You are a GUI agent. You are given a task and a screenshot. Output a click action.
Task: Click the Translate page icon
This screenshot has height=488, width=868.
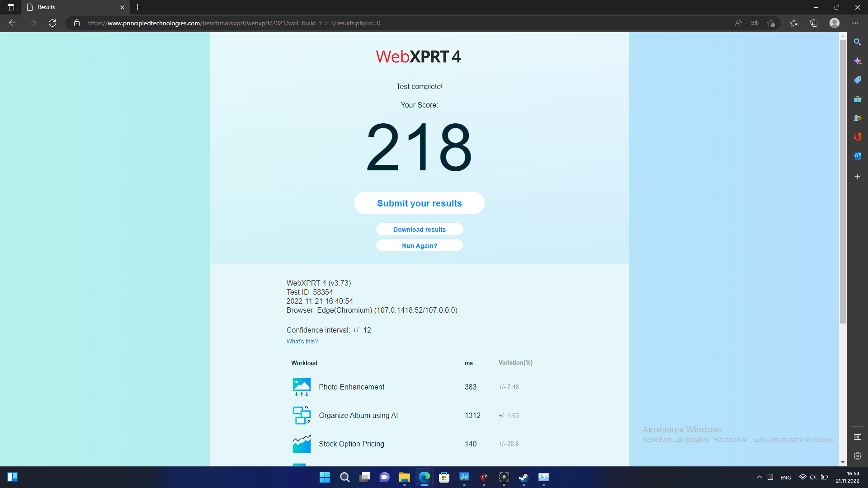pos(755,23)
